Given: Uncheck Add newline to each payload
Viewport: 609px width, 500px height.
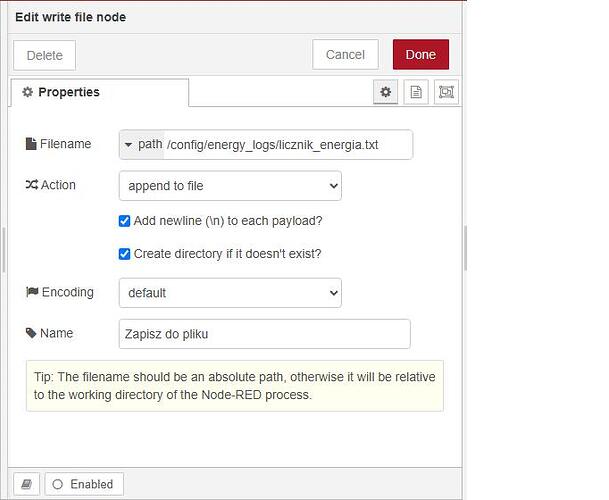Looking at the screenshot, I should (x=124, y=221).
